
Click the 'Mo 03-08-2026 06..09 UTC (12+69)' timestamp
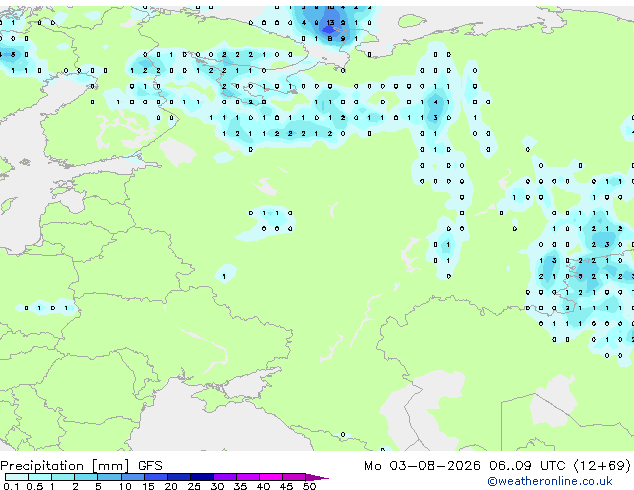coord(497,466)
